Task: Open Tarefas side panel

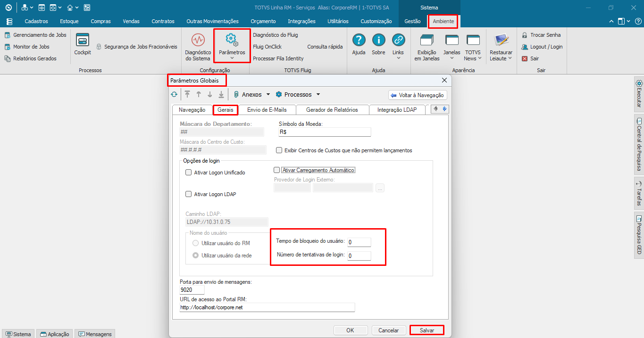Action: pyautogui.click(x=639, y=193)
